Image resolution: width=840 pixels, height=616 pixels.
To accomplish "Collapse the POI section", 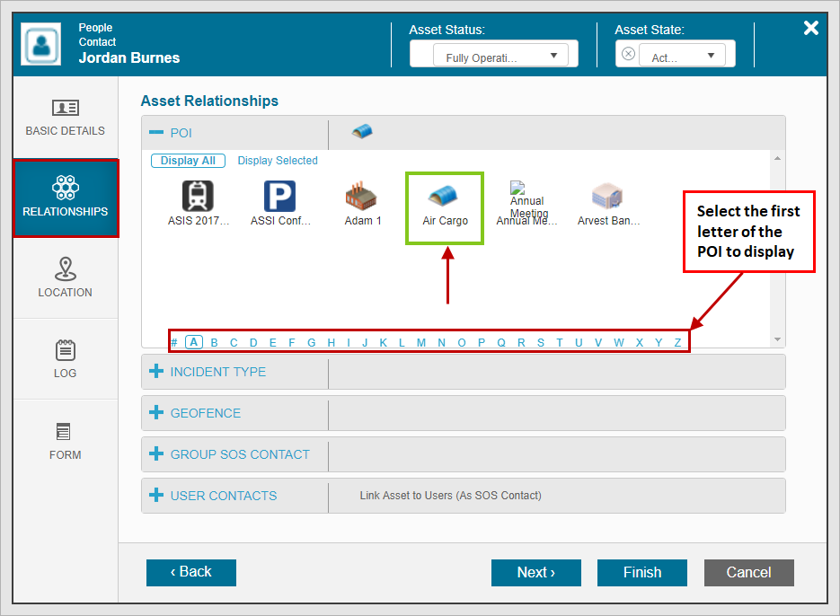I will 156,133.
